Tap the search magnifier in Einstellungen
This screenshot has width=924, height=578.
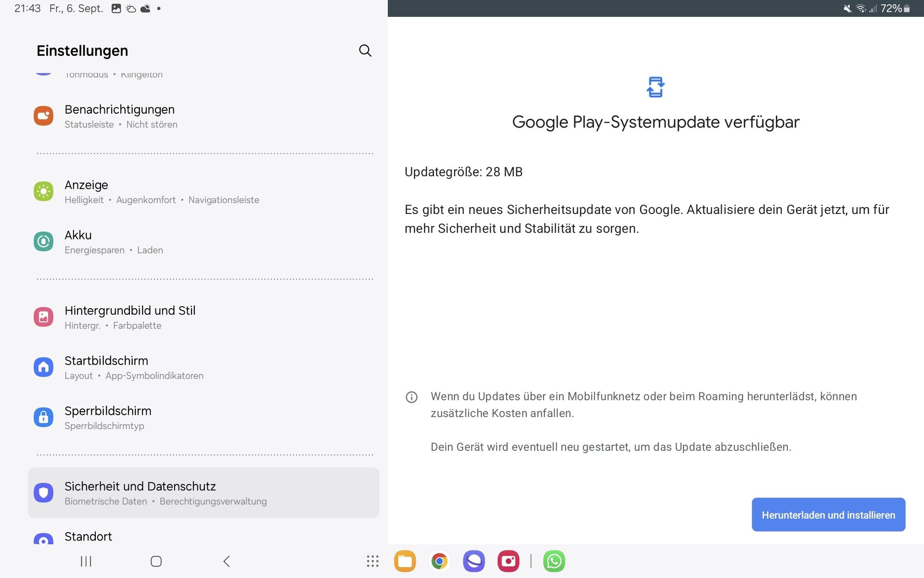pyautogui.click(x=365, y=51)
